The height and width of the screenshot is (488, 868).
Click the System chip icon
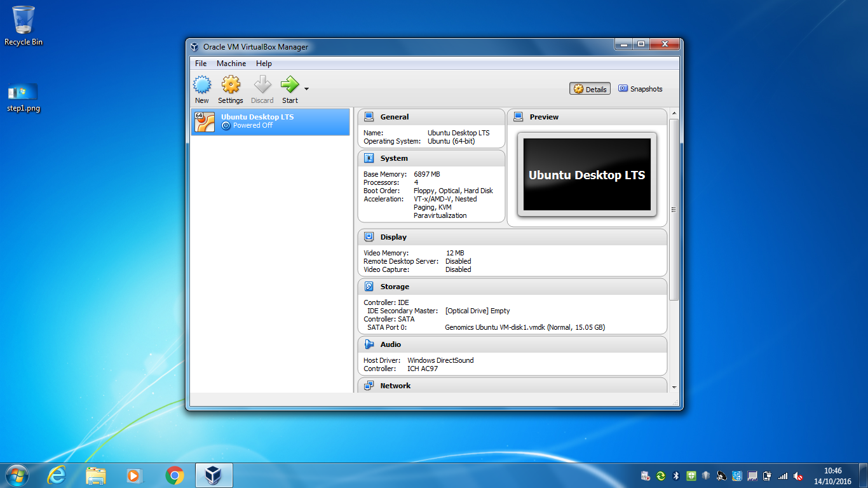click(369, 158)
